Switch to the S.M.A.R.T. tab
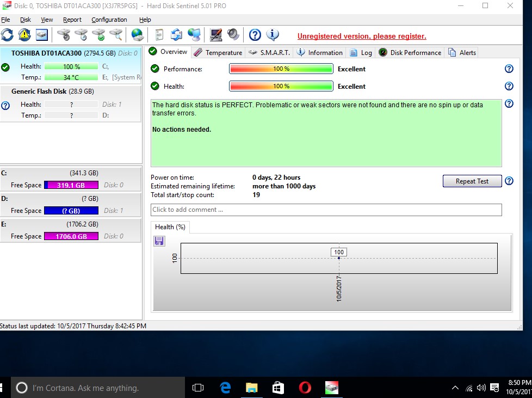This screenshot has height=398, width=532. click(270, 53)
